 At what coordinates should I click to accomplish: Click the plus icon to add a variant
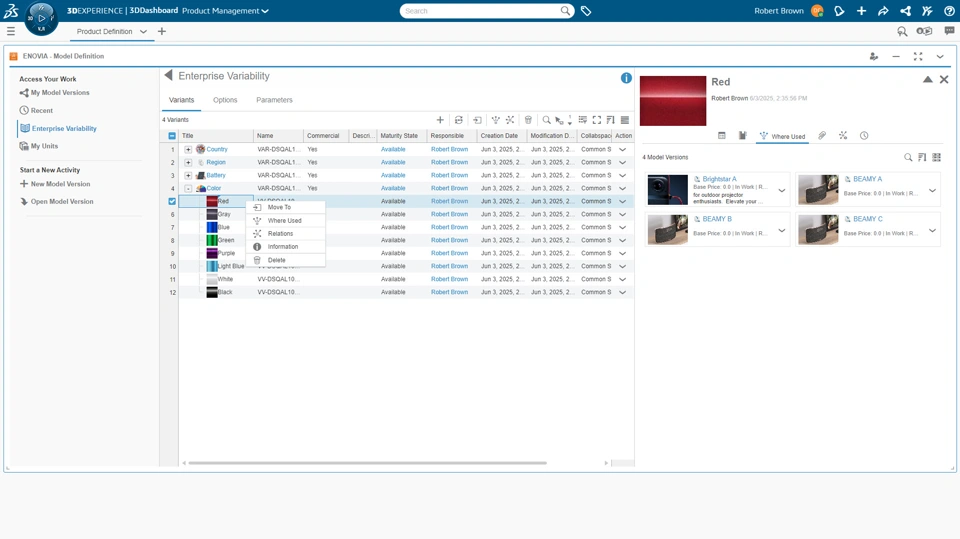440,120
